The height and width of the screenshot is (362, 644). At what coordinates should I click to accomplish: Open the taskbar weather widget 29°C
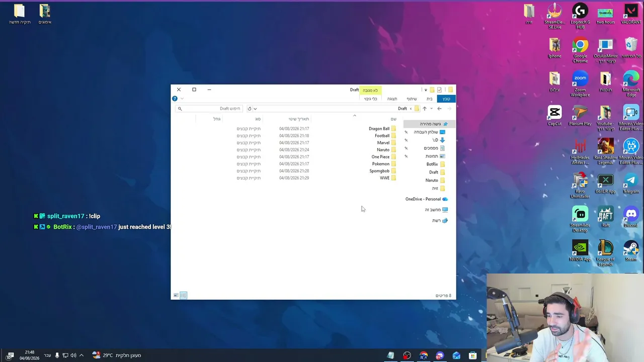pyautogui.click(x=117, y=355)
